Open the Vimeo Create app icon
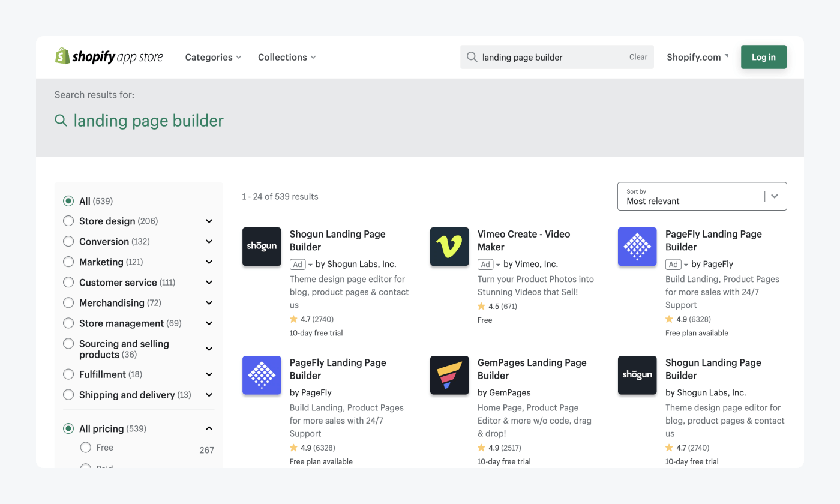Screen dimensions: 840x504 tap(449, 247)
